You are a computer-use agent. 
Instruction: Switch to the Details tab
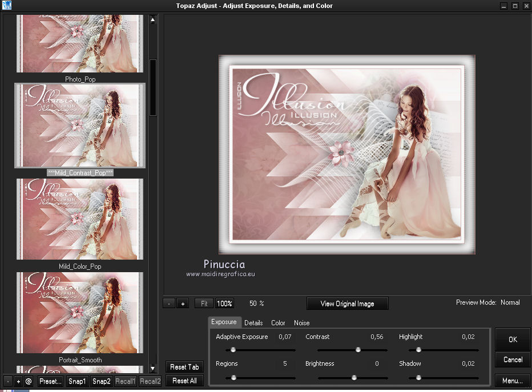(x=253, y=323)
